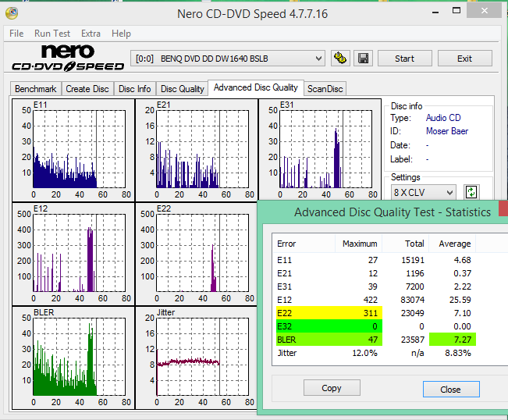The width and height of the screenshot is (508, 420).
Task: Click the drive options icon next to the drive selector
Action: pyautogui.click(x=340, y=59)
